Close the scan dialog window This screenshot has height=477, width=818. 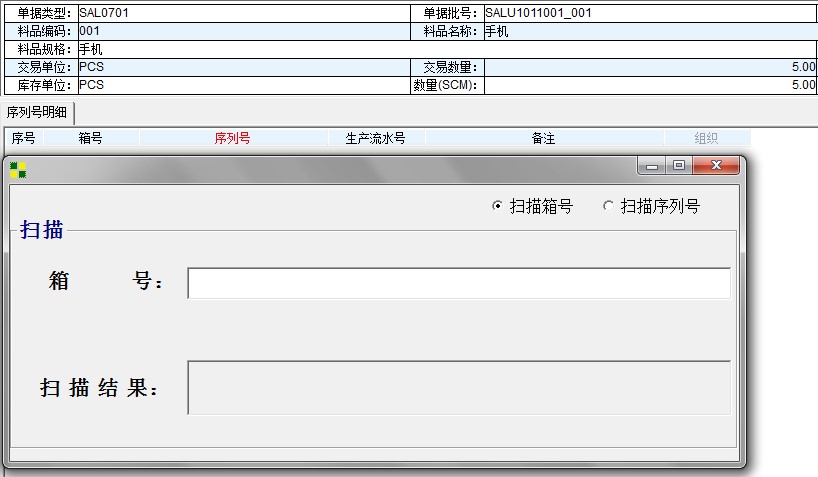coord(716,166)
